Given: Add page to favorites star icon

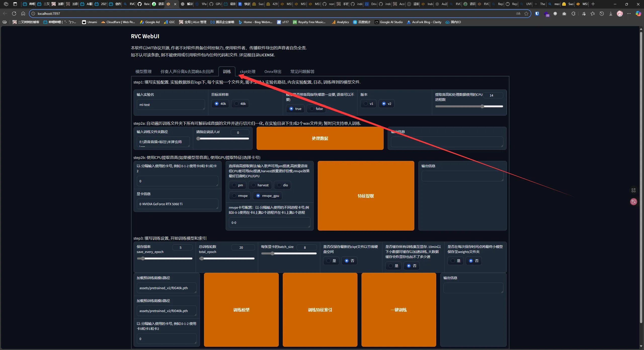Looking at the screenshot, I should pyautogui.click(x=526, y=14).
